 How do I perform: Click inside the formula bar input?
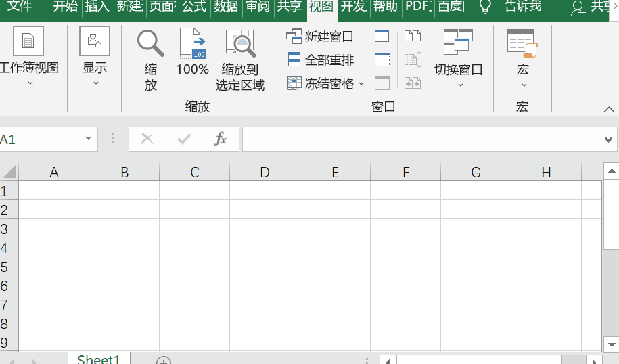(422, 139)
